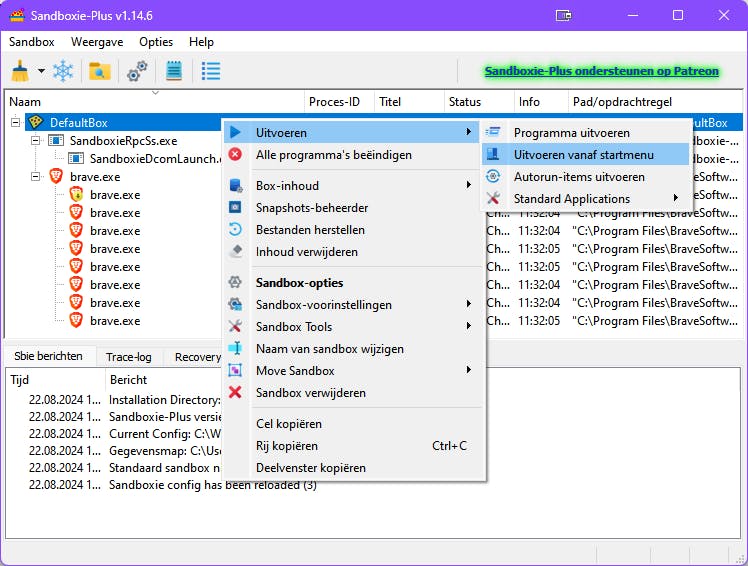Click the rename cursor icon
The height and width of the screenshot is (566, 748).
tap(235, 348)
